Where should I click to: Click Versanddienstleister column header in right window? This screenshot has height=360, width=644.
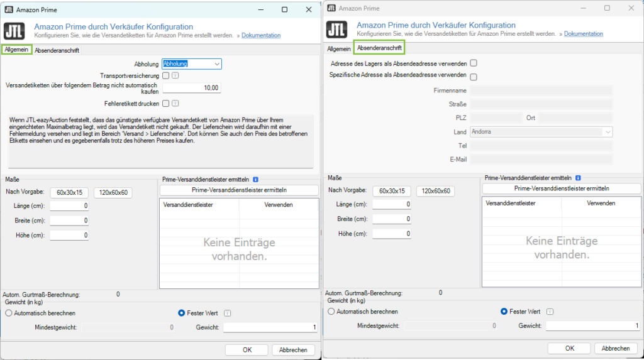521,203
